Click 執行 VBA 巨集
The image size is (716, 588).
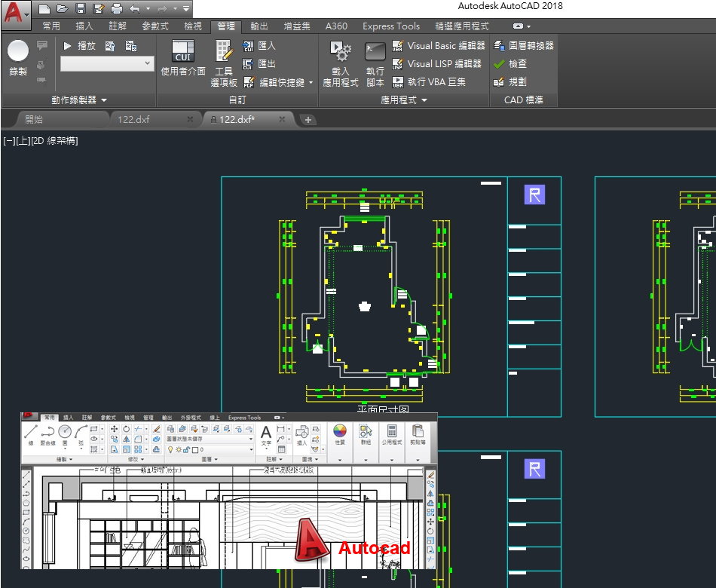pyautogui.click(x=429, y=81)
